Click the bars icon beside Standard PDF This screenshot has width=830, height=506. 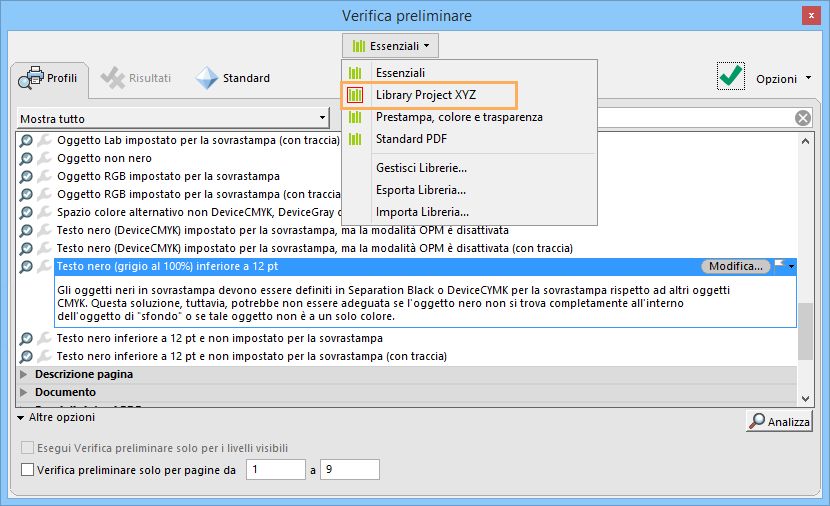point(355,139)
